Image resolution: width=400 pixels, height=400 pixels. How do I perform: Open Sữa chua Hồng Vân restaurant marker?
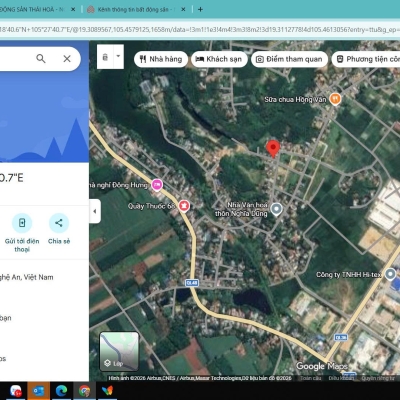(335, 99)
